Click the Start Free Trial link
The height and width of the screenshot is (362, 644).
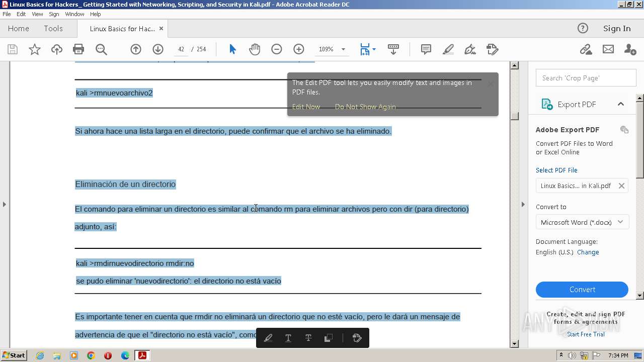[586, 334]
